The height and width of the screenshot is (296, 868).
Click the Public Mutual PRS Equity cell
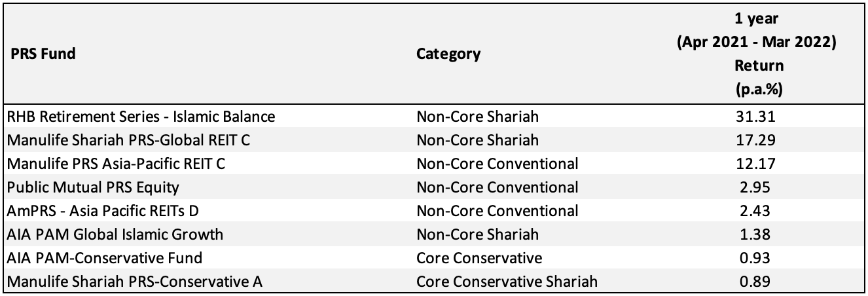click(93, 187)
